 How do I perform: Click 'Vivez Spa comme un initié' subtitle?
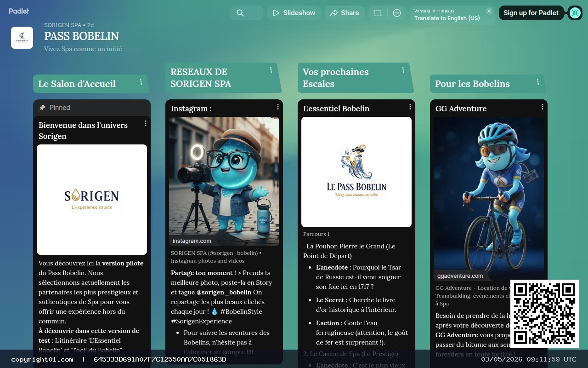pos(83,49)
